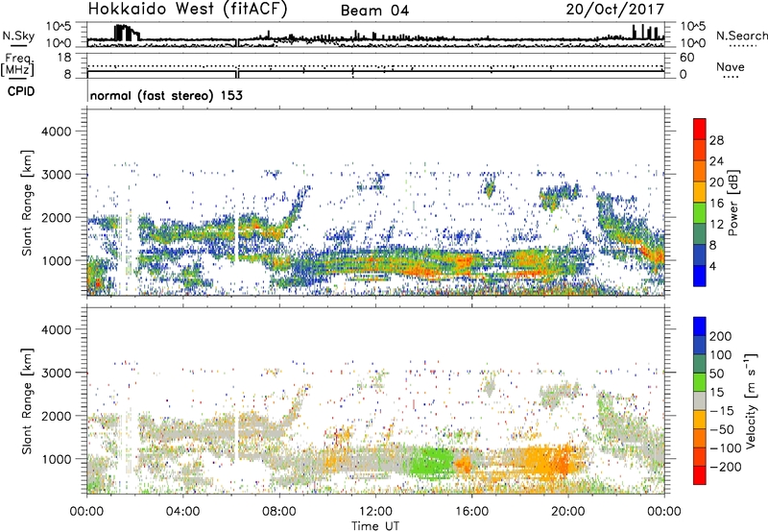Click the 'Nave' legend label
The image size is (768, 532).
coord(731,66)
